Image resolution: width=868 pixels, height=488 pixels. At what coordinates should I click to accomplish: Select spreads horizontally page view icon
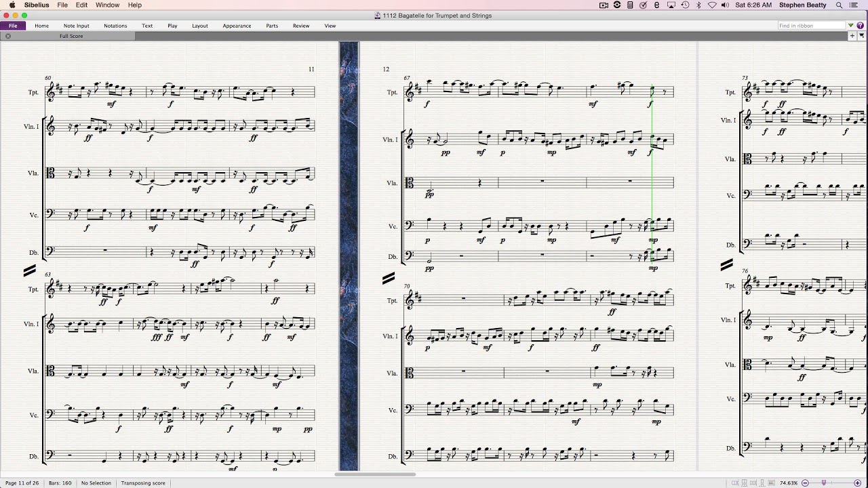(735, 483)
